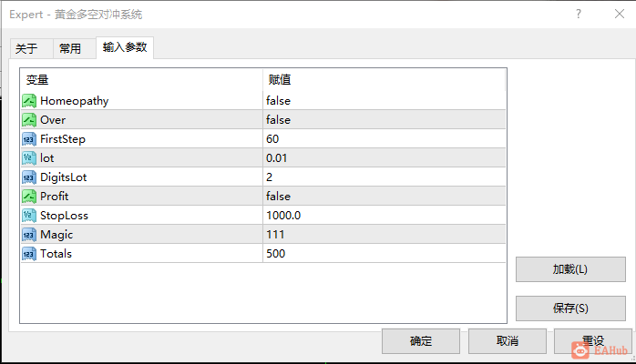Select the Homeopathy false value cell
The height and width of the screenshot is (364, 636).
tap(385, 101)
